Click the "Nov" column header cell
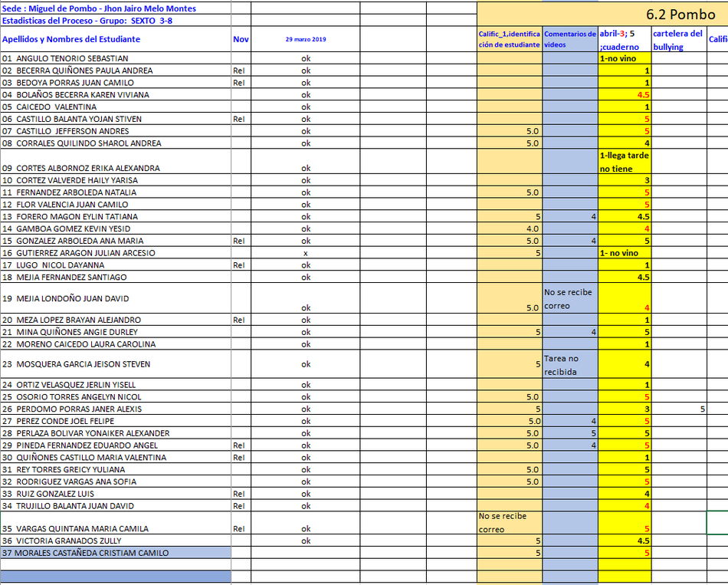This screenshot has height=585, width=728. [x=241, y=39]
